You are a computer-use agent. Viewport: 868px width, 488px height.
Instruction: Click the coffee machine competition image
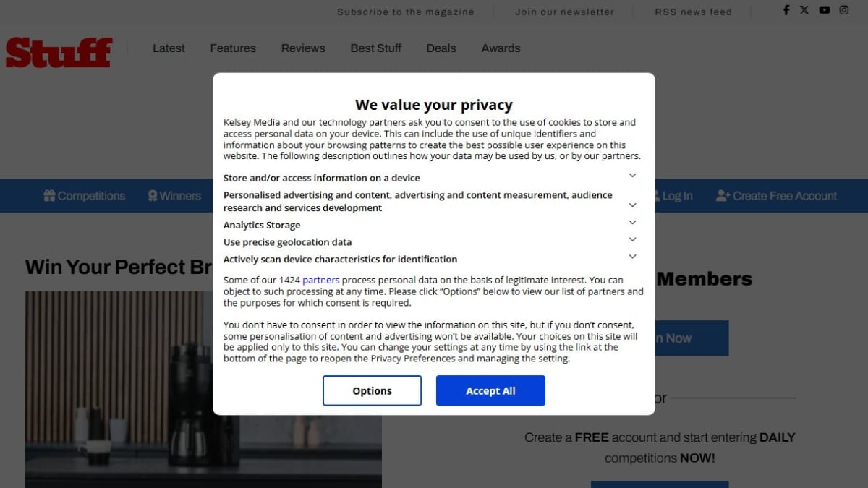pos(203,390)
